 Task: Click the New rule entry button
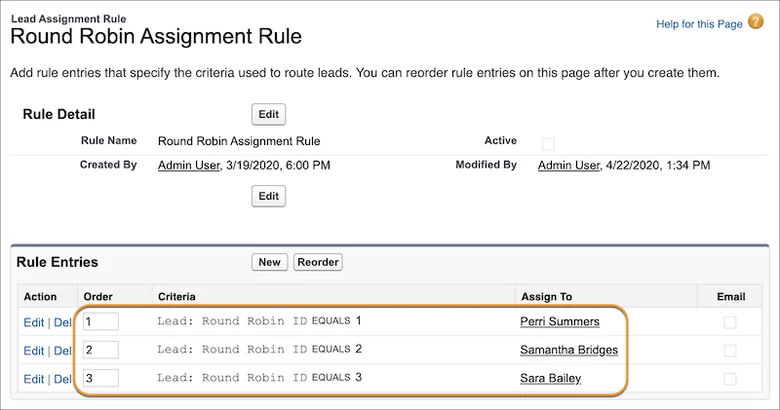pos(270,262)
